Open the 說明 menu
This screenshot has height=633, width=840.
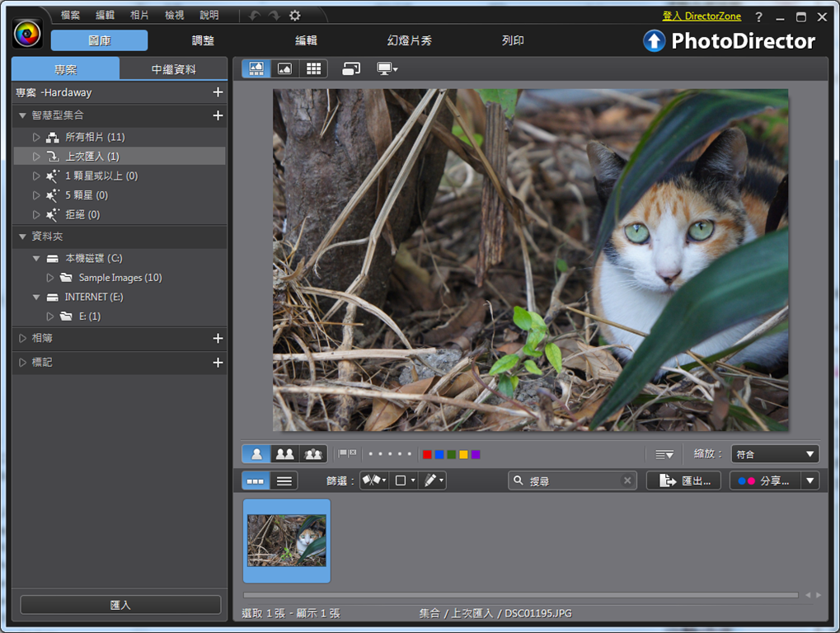tap(209, 15)
